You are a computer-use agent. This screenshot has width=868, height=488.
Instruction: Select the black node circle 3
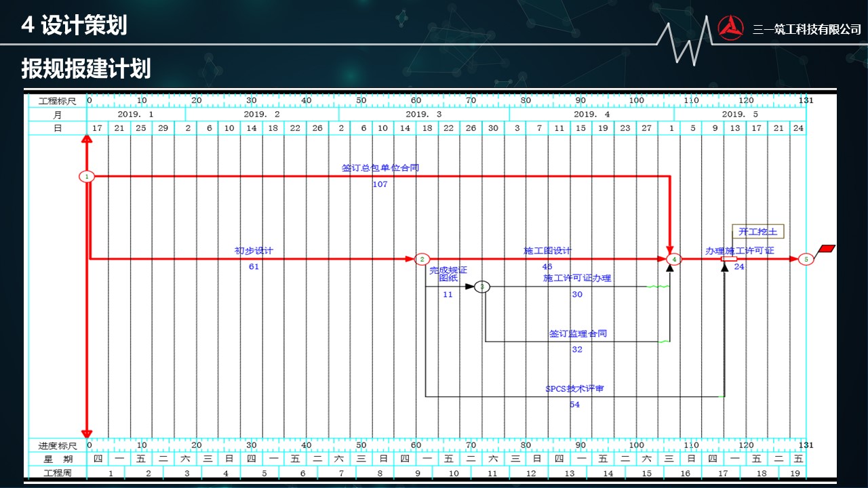coord(481,287)
